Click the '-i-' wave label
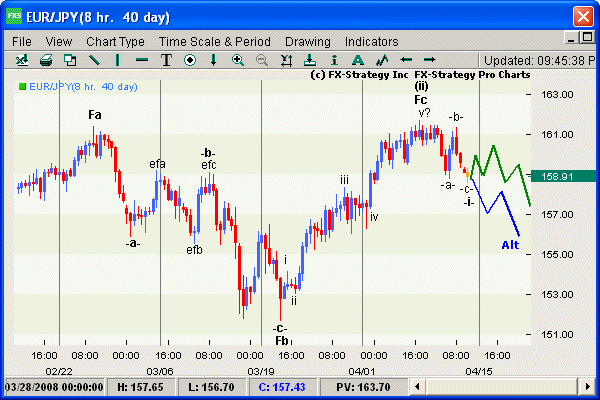600x400 pixels. tap(469, 202)
